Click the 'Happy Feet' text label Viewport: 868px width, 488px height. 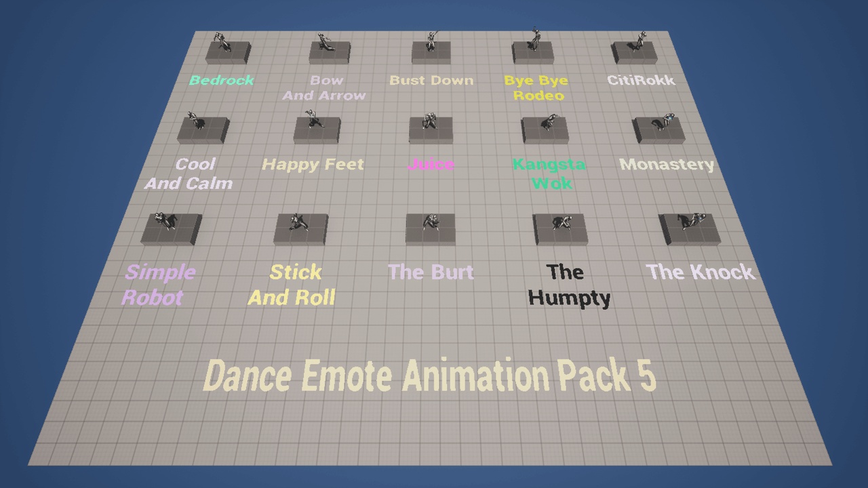(313, 165)
